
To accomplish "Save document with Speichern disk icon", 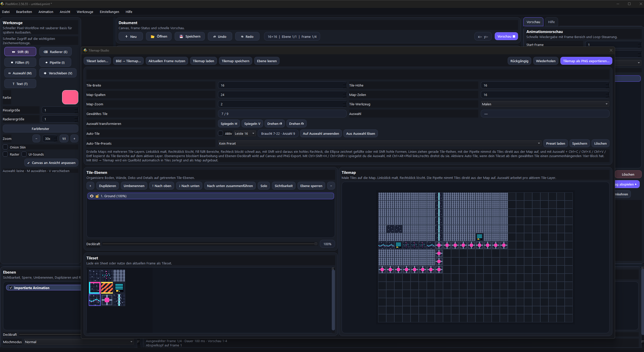I will tap(190, 37).
